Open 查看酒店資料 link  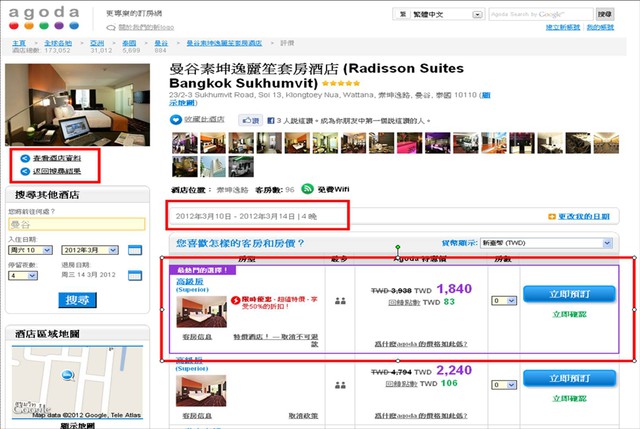[x=57, y=158]
